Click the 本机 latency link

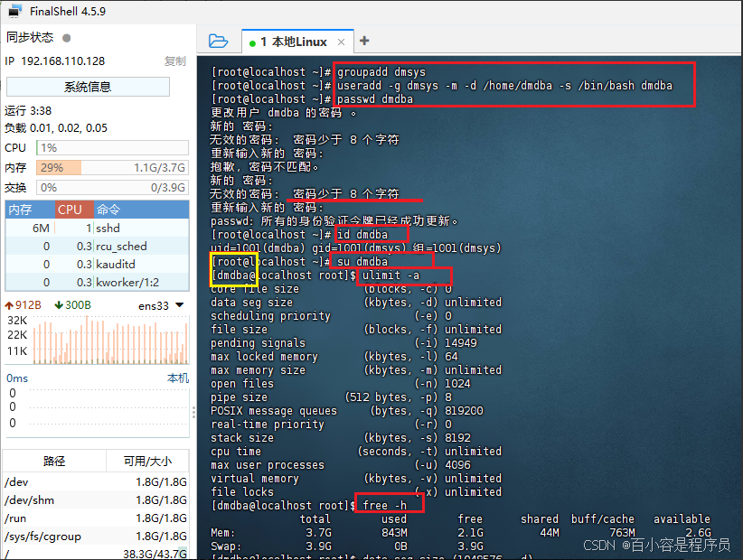pyautogui.click(x=178, y=378)
